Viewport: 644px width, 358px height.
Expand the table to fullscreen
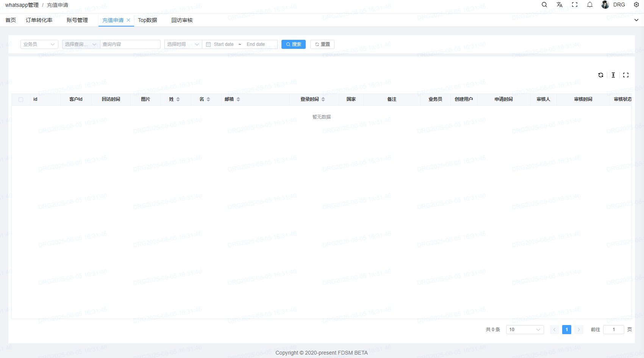(626, 75)
